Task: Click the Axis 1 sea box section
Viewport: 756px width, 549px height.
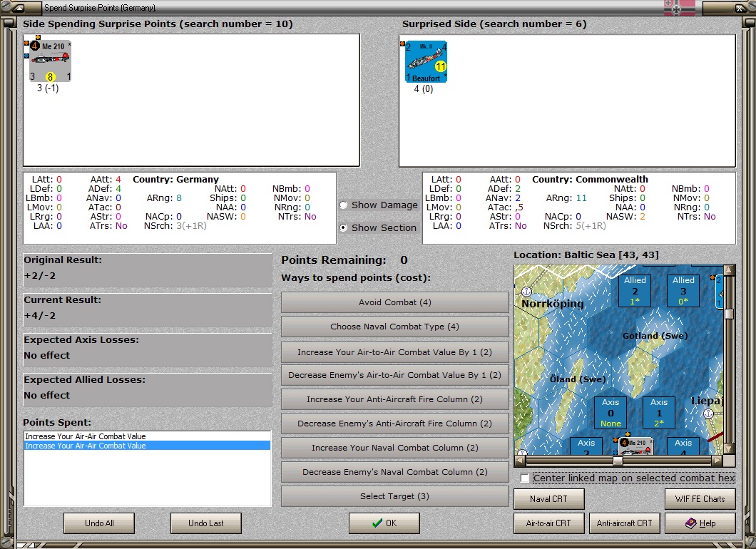Action: (659, 412)
